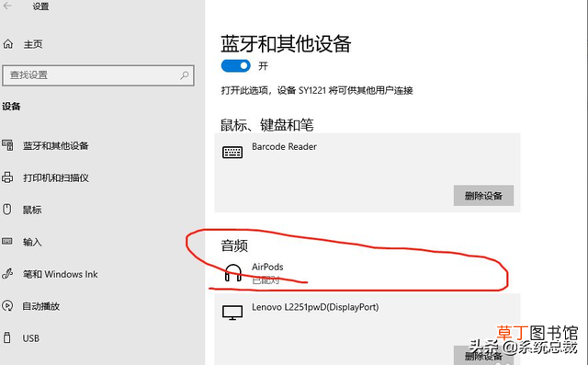Click the Lenovo monitor icon
Image resolution: width=588 pixels, height=365 pixels.
[232, 313]
